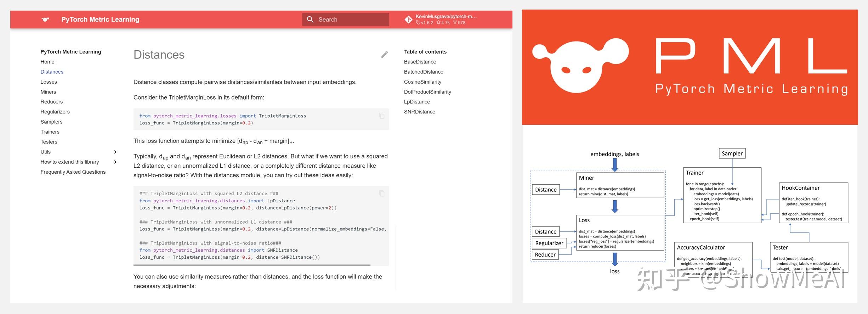Click the 4.7k stars count in header
This screenshot has height=314, width=868.
pyautogui.click(x=443, y=23)
